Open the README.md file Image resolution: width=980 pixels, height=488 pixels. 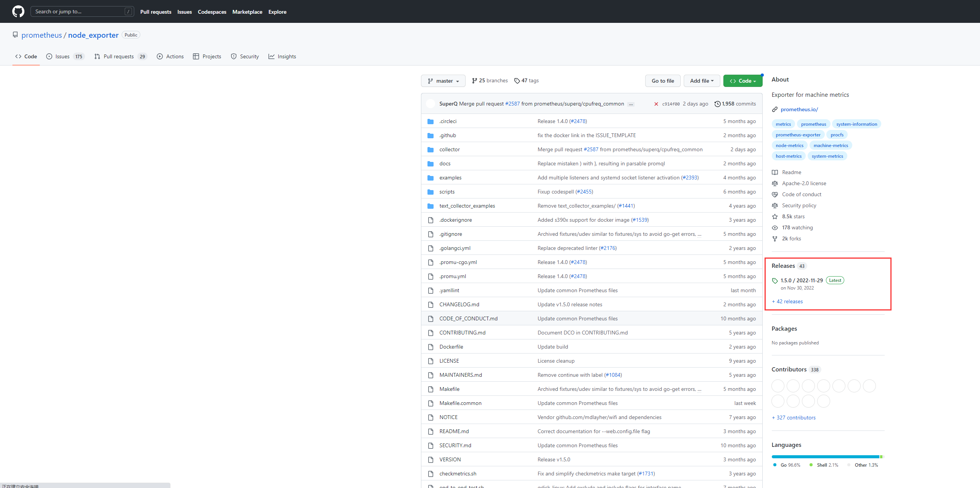454,431
